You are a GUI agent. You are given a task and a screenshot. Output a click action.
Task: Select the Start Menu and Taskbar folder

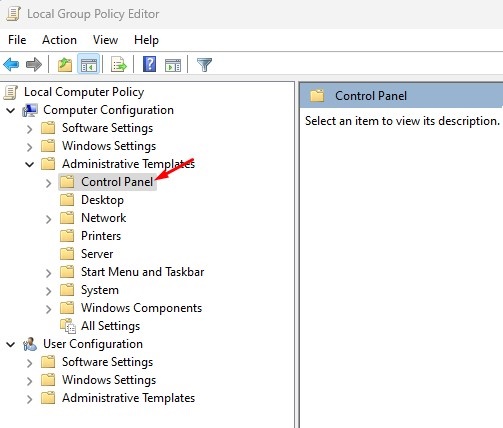coord(142,272)
